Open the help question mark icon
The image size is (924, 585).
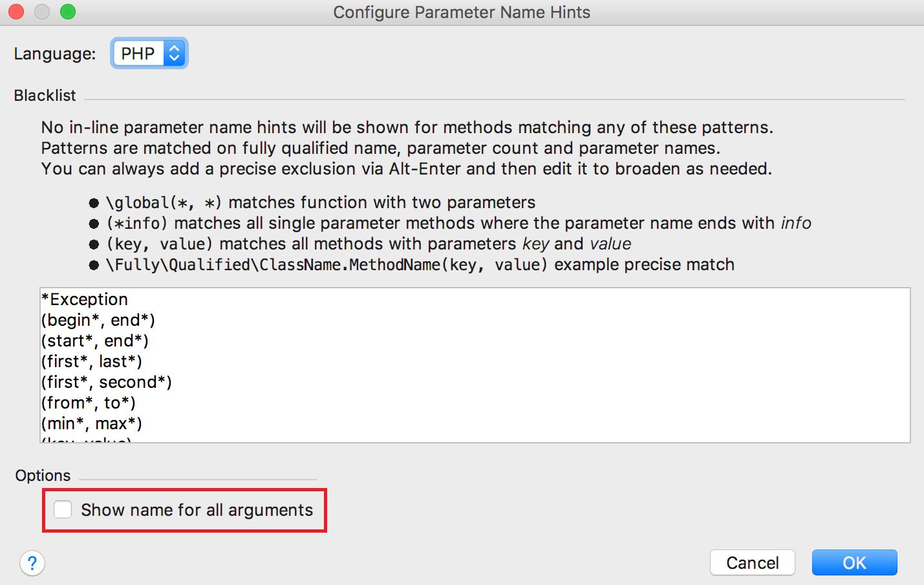[32, 563]
